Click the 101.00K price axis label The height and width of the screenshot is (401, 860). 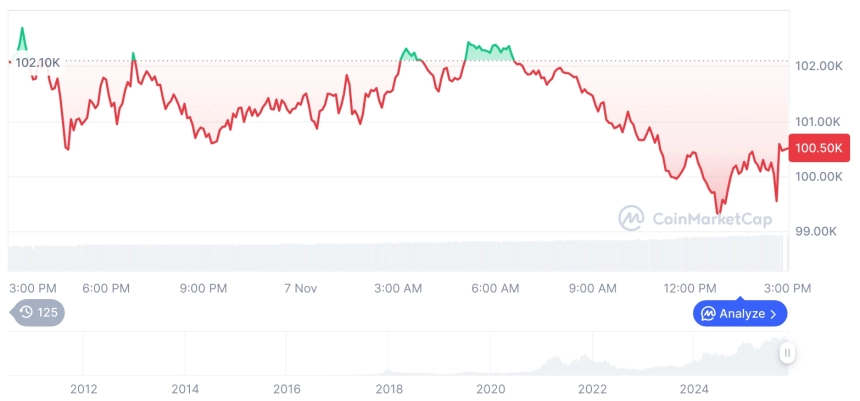(x=818, y=121)
